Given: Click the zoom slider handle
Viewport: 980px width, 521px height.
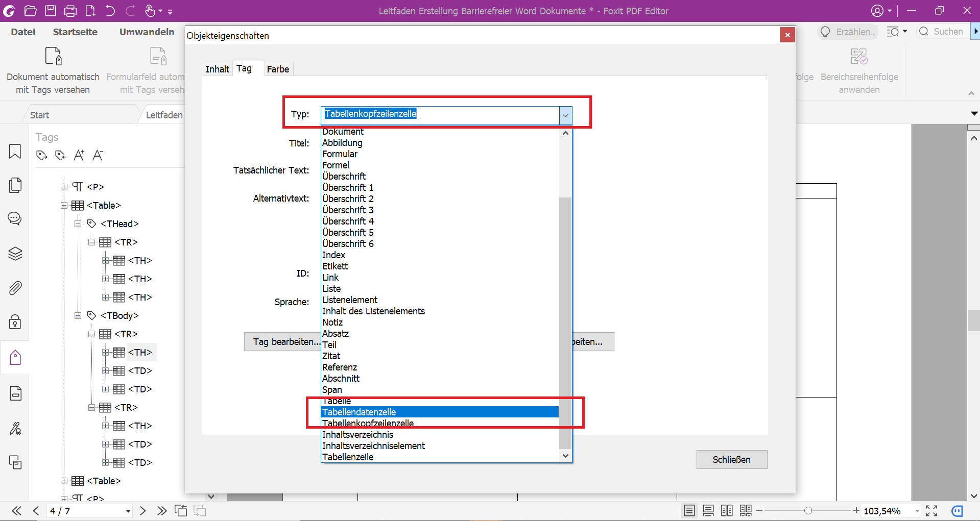Looking at the screenshot, I should pyautogui.click(x=808, y=511).
